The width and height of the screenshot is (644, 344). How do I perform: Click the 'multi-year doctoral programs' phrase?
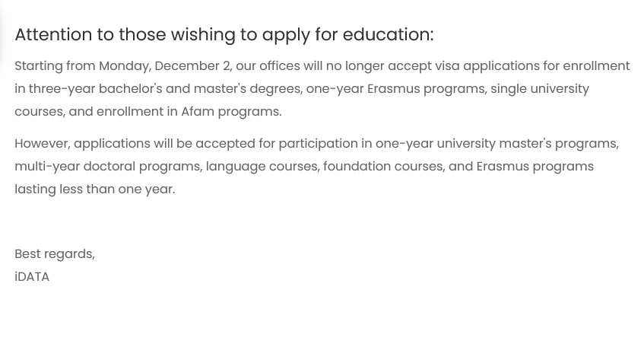109,167
